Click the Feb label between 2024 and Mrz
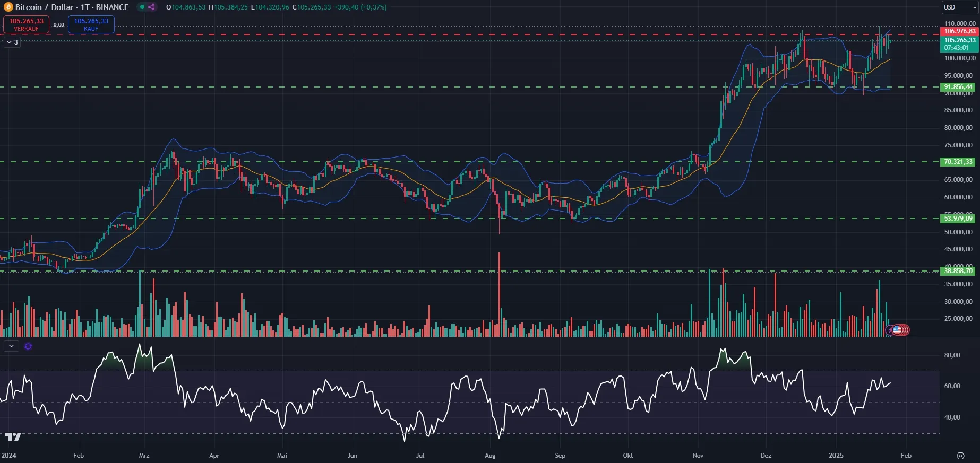980x463 pixels. [79, 455]
